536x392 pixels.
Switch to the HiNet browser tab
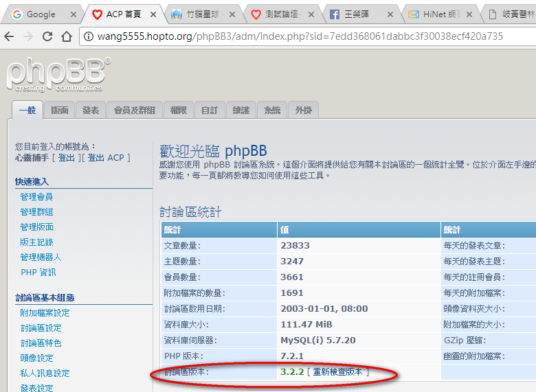[438, 14]
